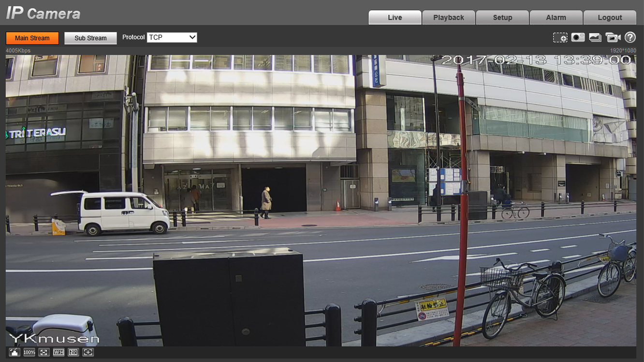
Task: Select the Live tab
Action: [x=395, y=17]
